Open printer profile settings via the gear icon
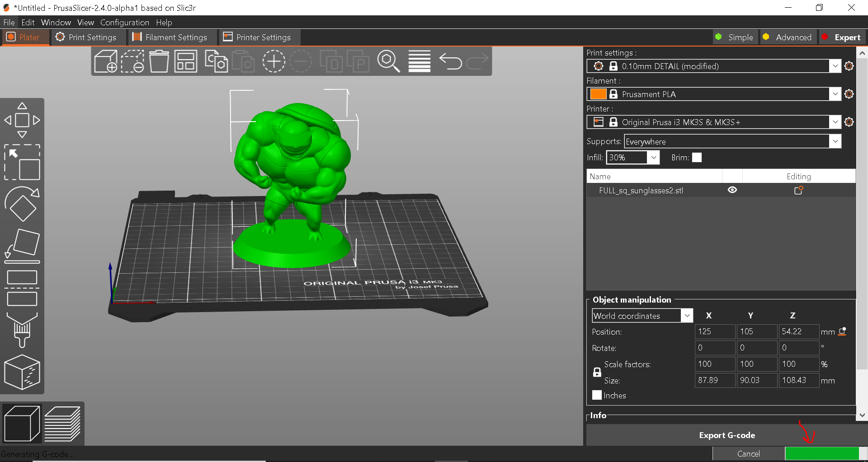The height and width of the screenshot is (462, 868). pyautogui.click(x=849, y=122)
